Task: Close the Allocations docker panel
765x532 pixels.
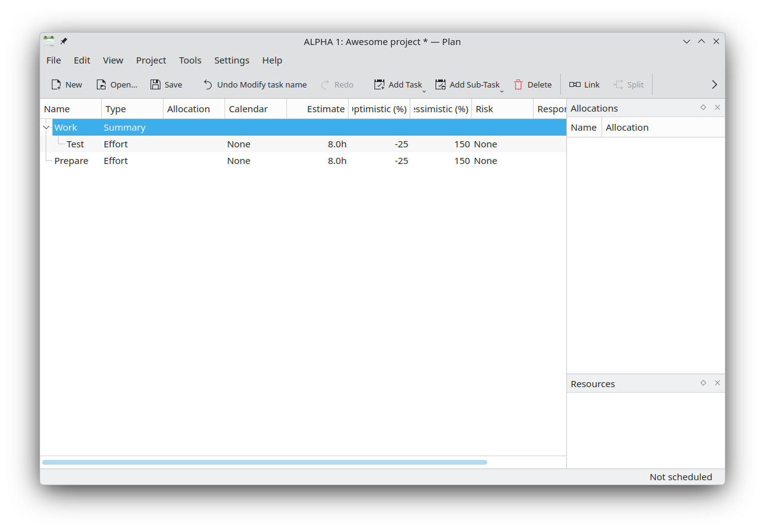Action: 717,107
